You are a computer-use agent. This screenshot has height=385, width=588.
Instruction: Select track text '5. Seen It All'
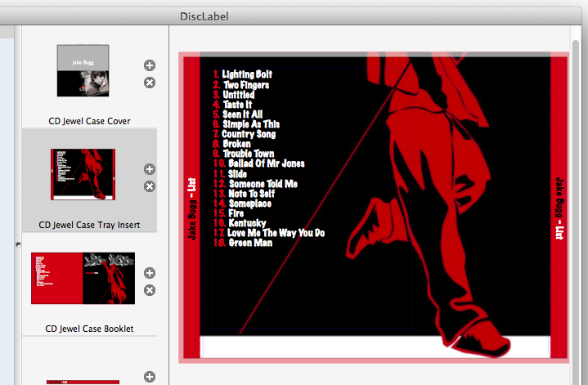pos(237,114)
